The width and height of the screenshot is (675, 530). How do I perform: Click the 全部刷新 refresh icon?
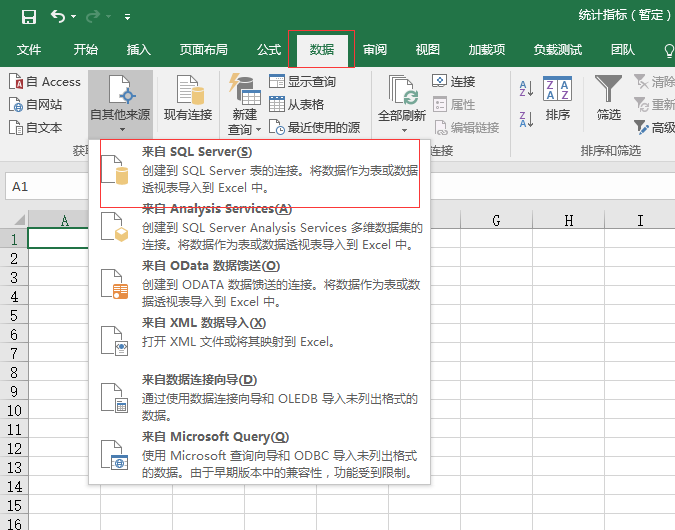[403, 90]
